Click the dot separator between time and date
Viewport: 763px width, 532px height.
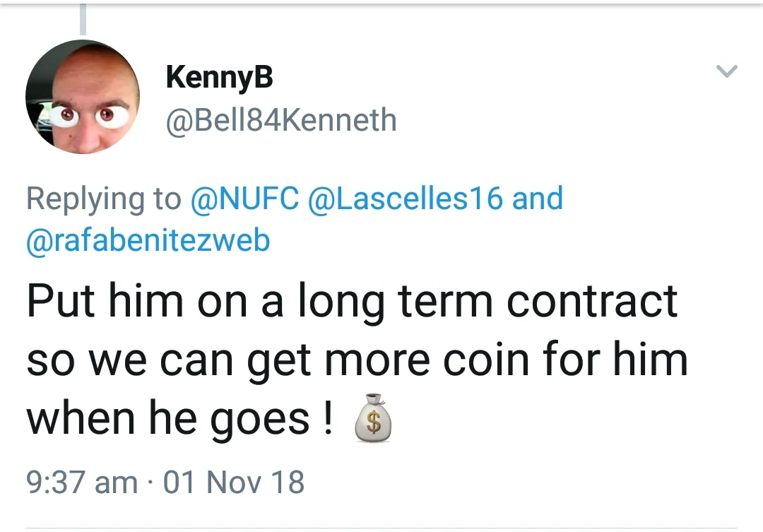click(x=150, y=483)
